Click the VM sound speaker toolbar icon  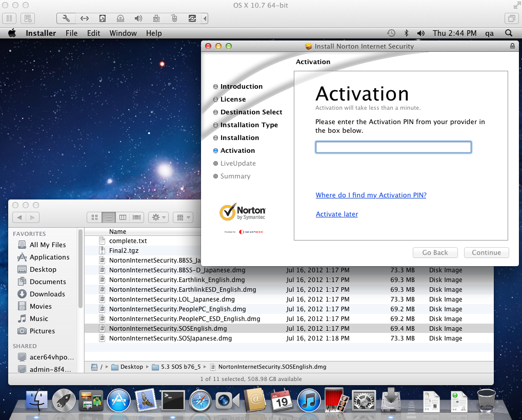pos(138,18)
